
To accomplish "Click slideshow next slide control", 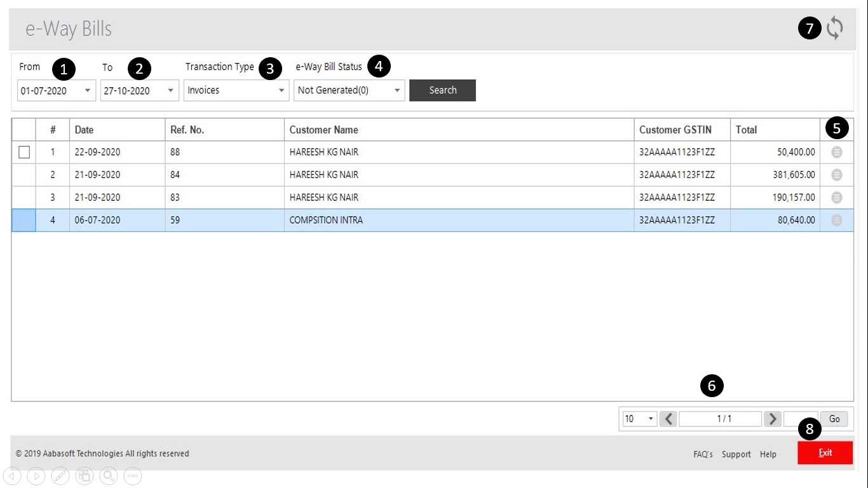I will [36, 475].
